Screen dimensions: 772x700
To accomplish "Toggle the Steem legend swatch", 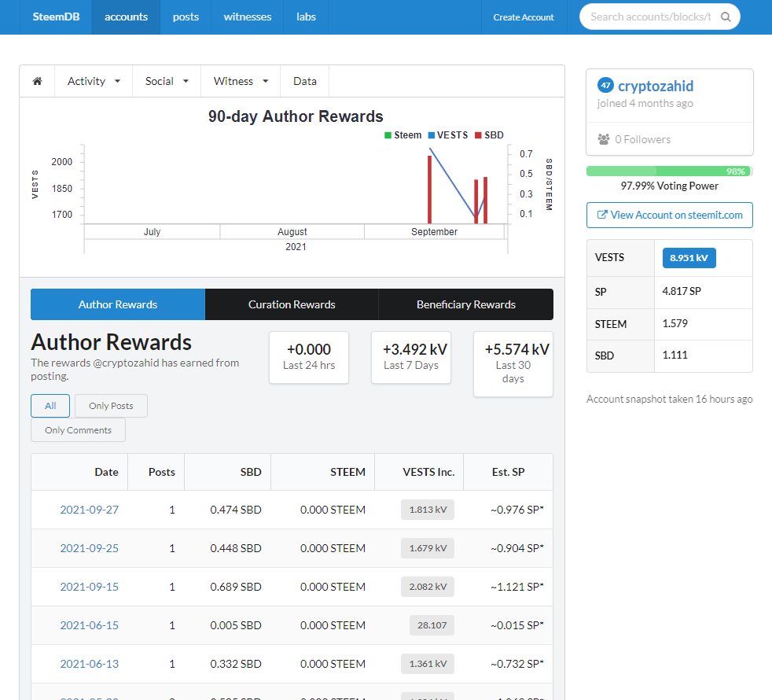I will pos(388,135).
